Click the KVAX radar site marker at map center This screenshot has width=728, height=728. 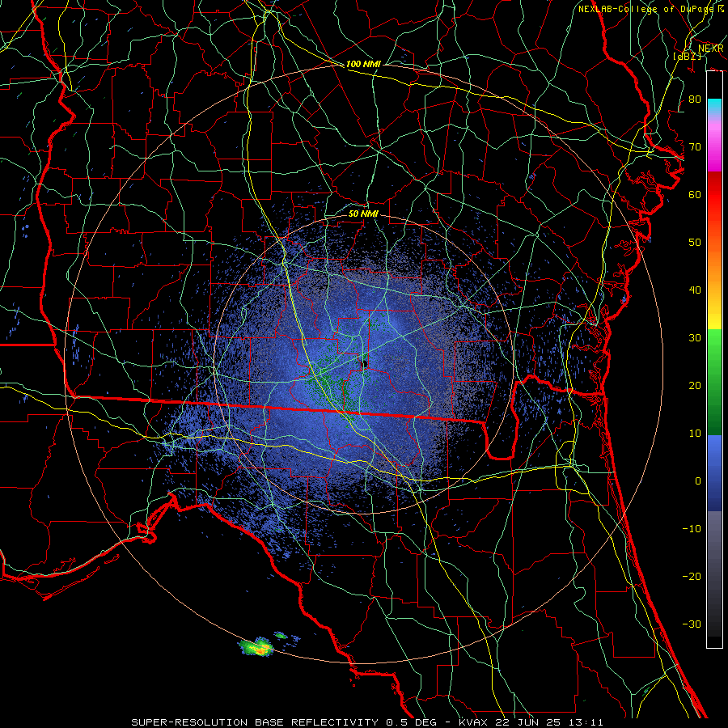(364, 363)
